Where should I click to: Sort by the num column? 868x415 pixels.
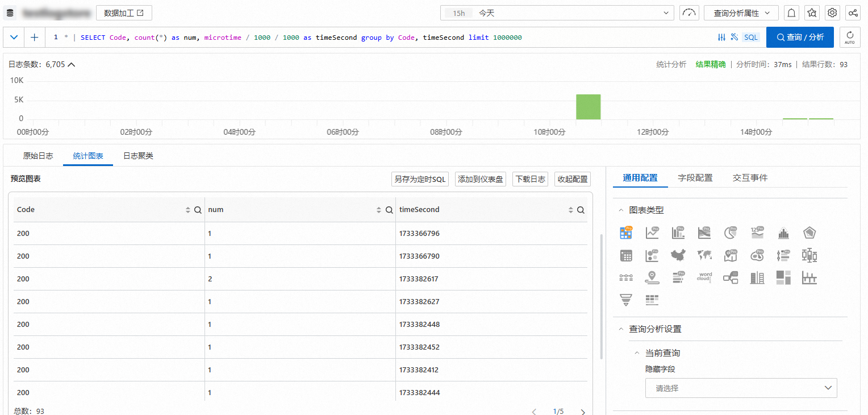point(379,210)
